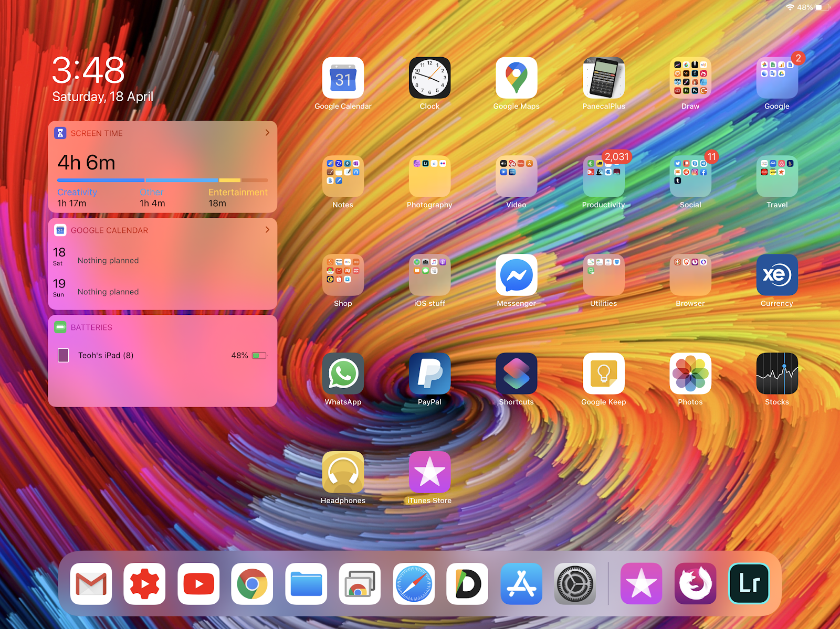The image size is (840, 629).
Task: Open iTunes Store on home screen
Action: pyautogui.click(x=429, y=472)
